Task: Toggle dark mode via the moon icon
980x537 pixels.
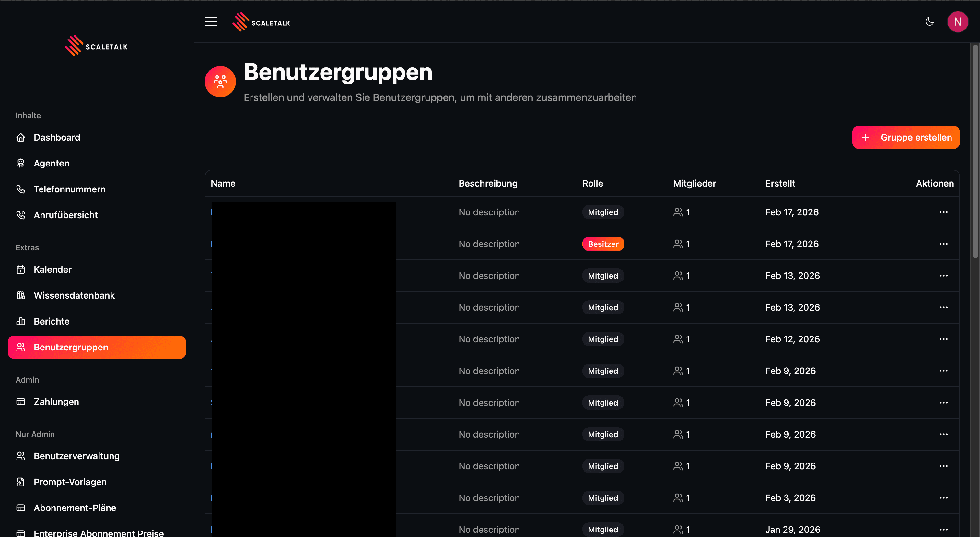Action: coord(929,22)
